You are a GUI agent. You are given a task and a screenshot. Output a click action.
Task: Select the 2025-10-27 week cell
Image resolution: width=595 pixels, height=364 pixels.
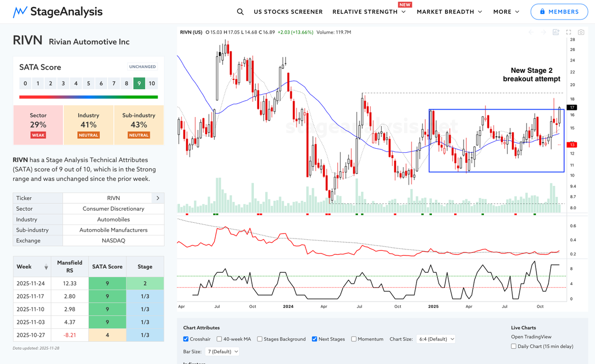pyautogui.click(x=32, y=335)
